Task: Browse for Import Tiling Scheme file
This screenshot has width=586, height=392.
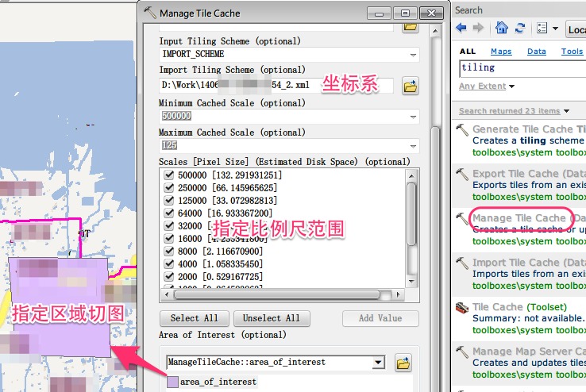Action: 410,86
